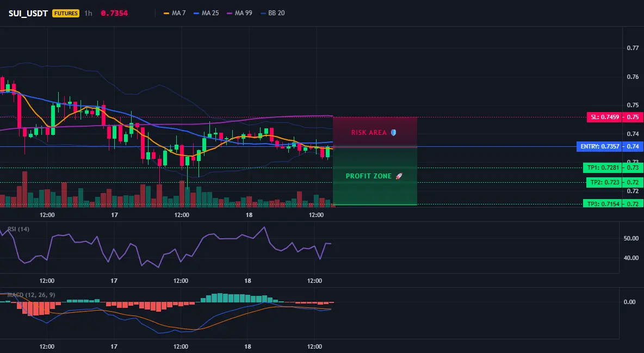Click the MACD (12, 26, 9) indicator label
644x353 pixels.
(x=31, y=295)
